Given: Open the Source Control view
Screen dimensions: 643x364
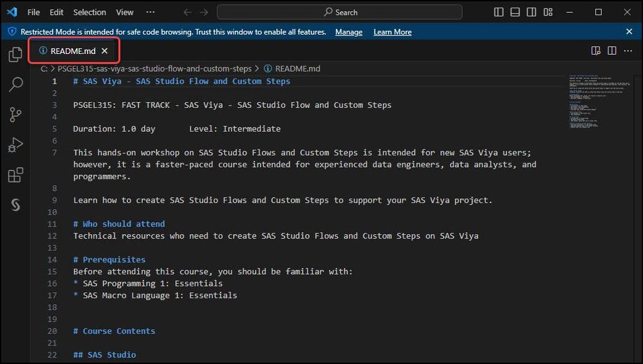Looking at the screenshot, I should coord(15,114).
